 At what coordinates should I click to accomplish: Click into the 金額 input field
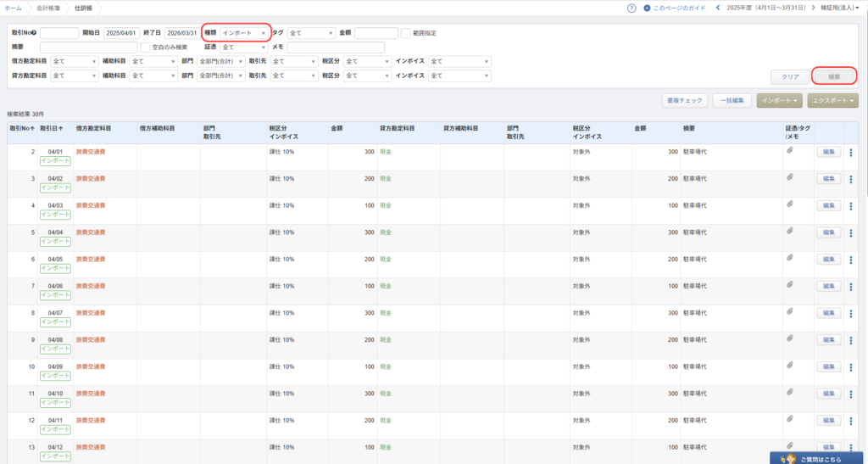[376, 33]
